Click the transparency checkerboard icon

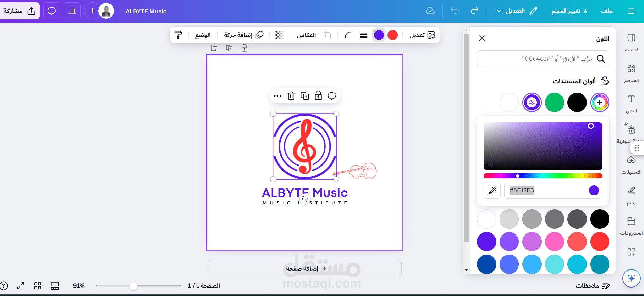(x=279, y=35)
